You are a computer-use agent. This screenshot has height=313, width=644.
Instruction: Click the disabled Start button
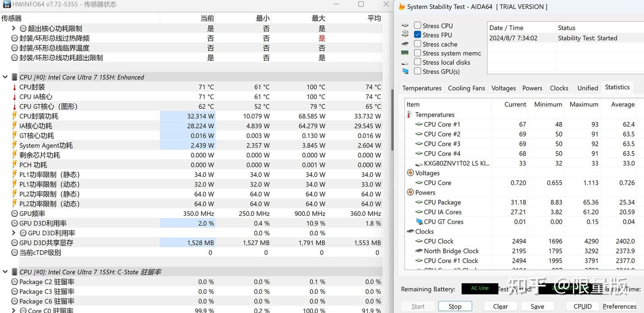coord(418,307)
